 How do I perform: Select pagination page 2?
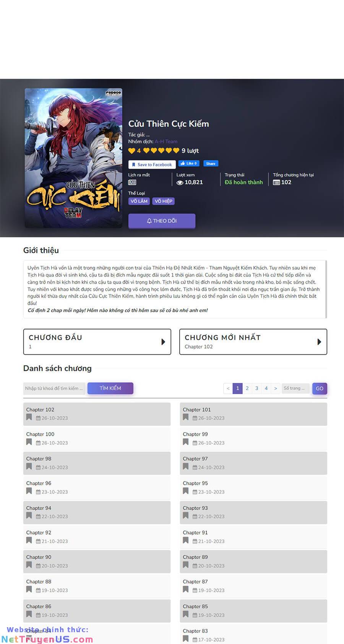(247, 388)
